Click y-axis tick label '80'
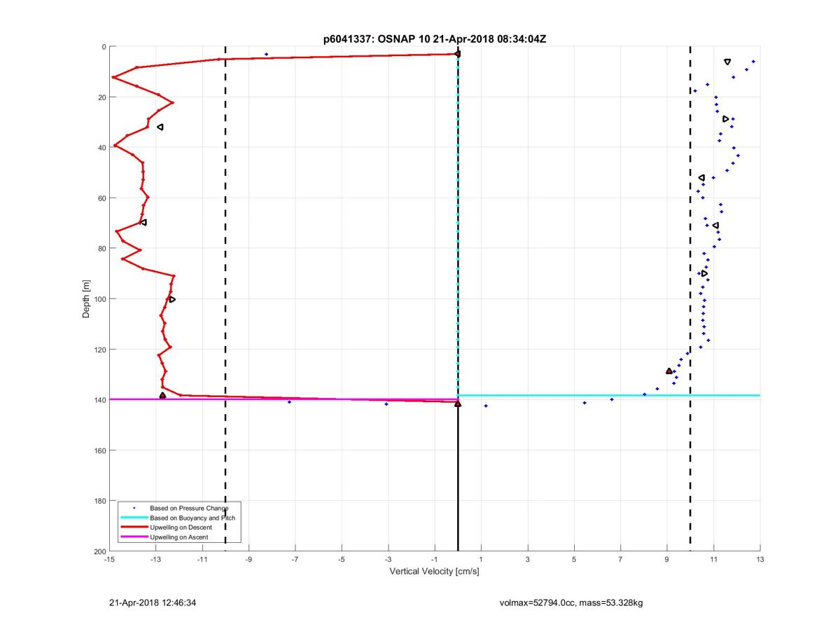The height and width of the screenshot is (620, 840). (101, 249)
